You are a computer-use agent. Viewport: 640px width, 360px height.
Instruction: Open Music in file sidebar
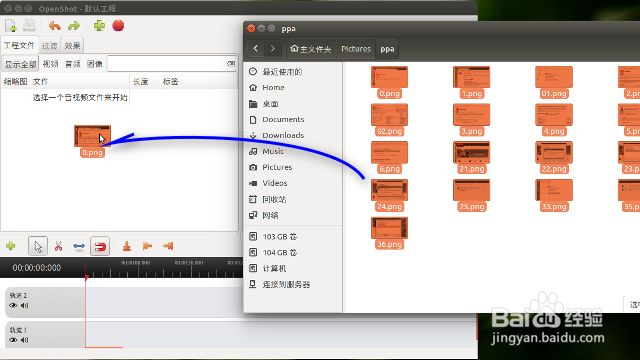(273, 151)
